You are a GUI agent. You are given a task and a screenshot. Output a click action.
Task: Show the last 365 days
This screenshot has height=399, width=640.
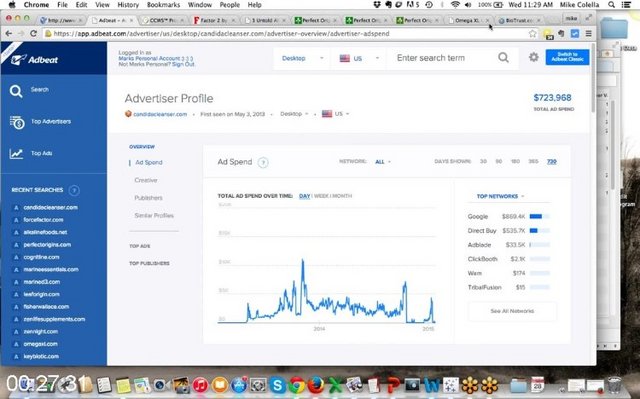tap(533, 162)
